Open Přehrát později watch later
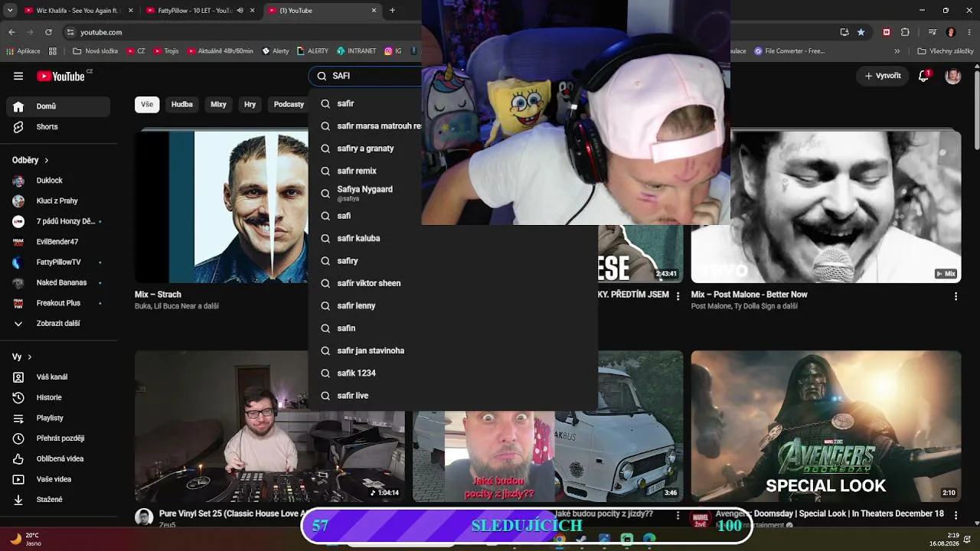The height and width of the screenshot is (551, 980). coord(58,439)
